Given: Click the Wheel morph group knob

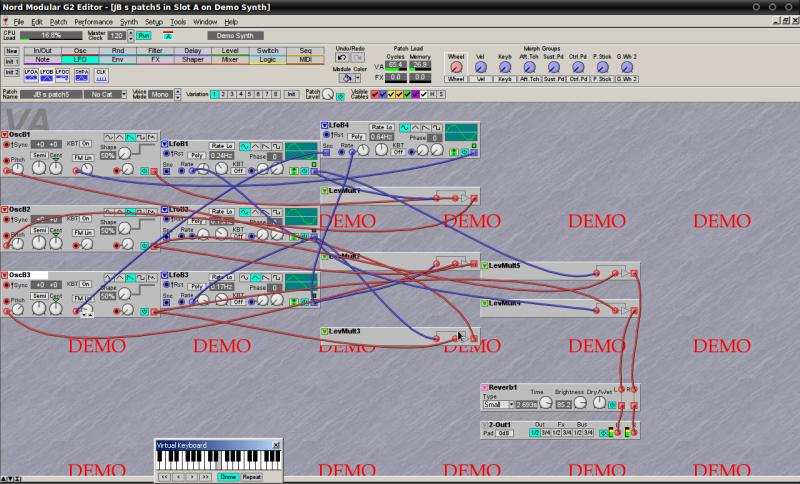Looking at the screenshot, I should 456,67.
